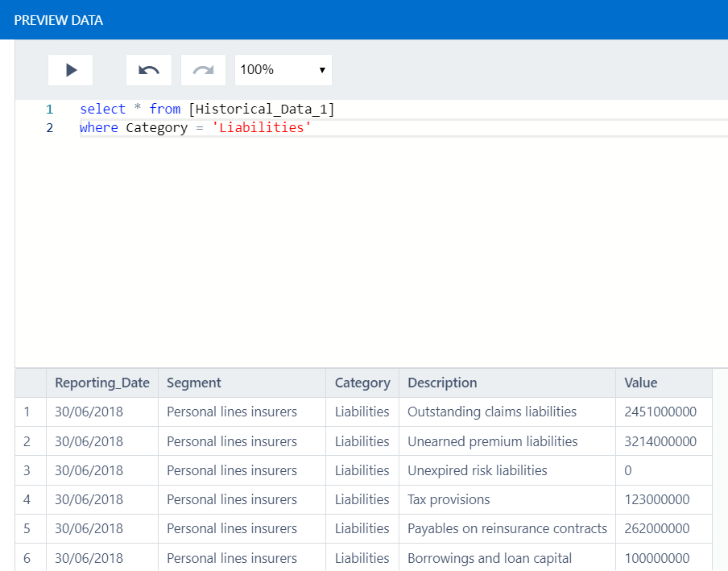Click the redo arrow icon
Image resolution: width=728 pixels, height=571 pixels.
point(203,70)
